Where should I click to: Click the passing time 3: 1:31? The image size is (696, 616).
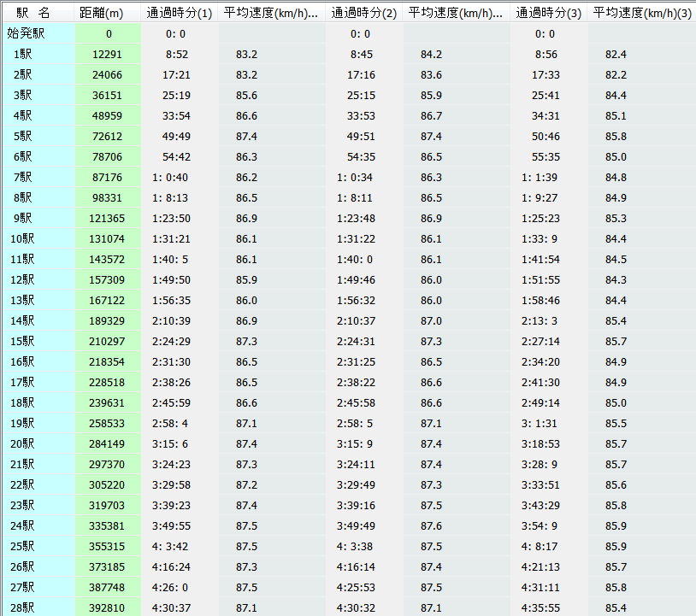(x=540, y=423)
